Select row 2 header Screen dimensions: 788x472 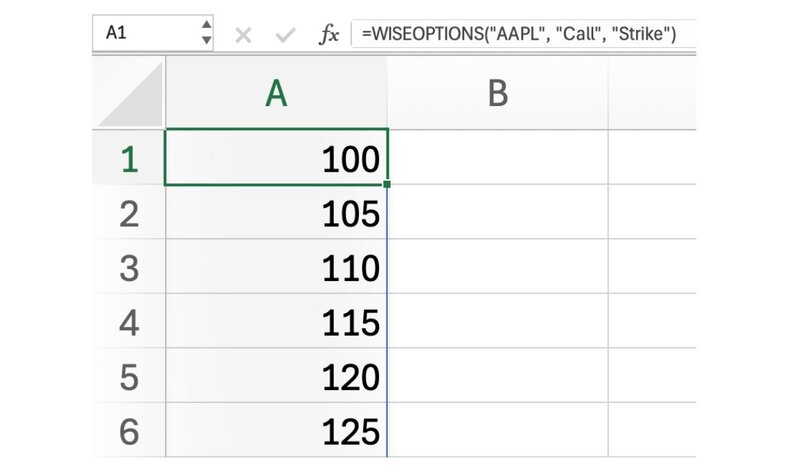click(129, 213)
